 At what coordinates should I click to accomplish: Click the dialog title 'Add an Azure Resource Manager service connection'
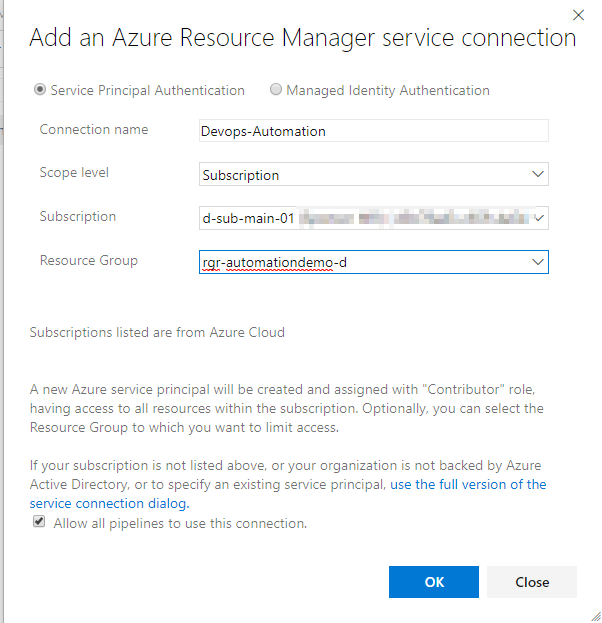303,38
